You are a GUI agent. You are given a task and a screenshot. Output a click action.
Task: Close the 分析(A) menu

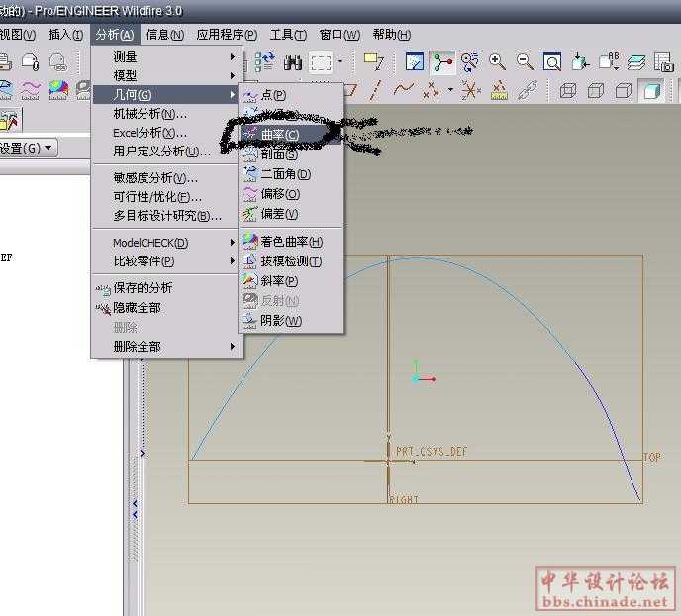(x=115, y=35)
